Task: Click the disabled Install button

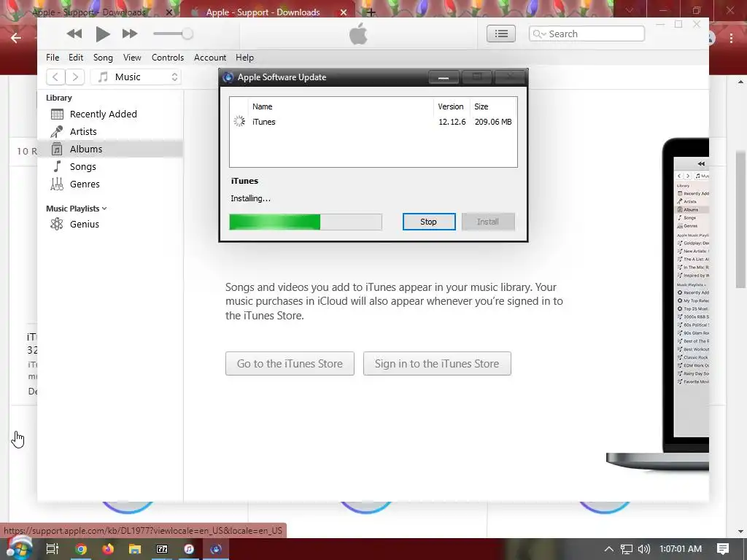Action: coord(488,222)
